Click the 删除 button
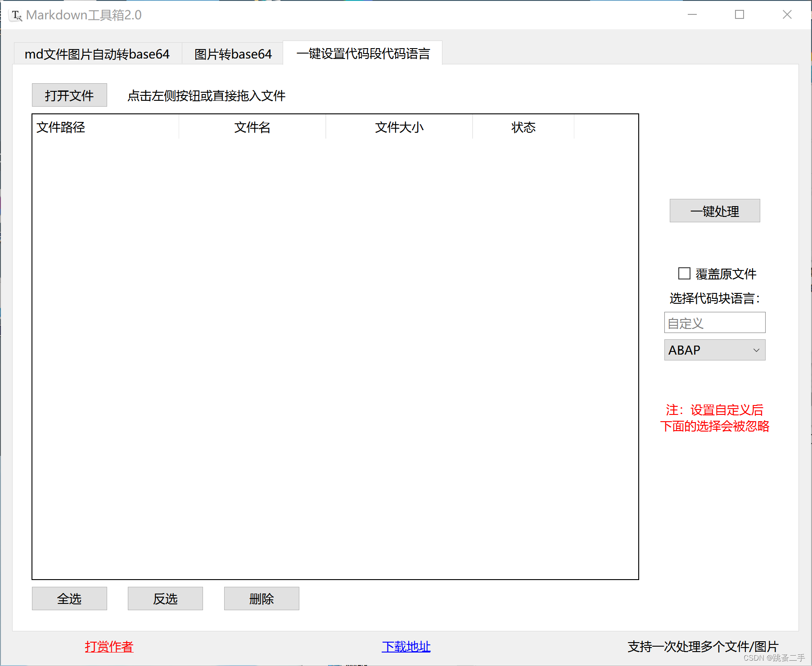 (x=262, y=598)
